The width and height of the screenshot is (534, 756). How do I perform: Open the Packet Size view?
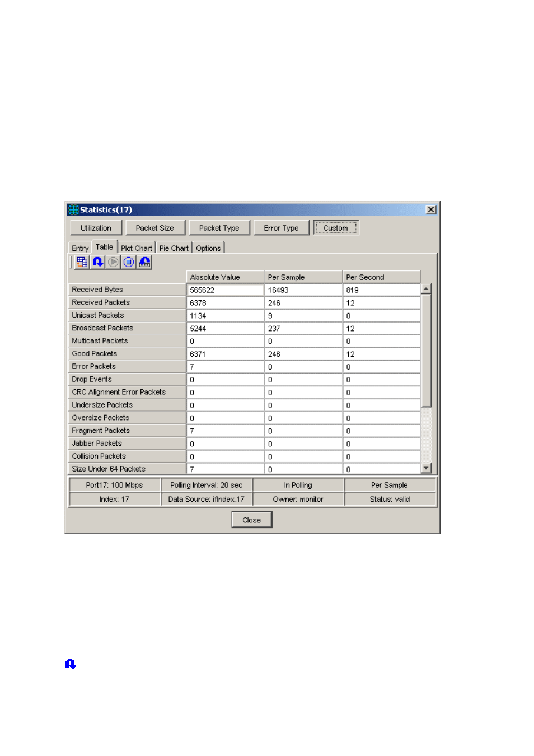[154, 228]
